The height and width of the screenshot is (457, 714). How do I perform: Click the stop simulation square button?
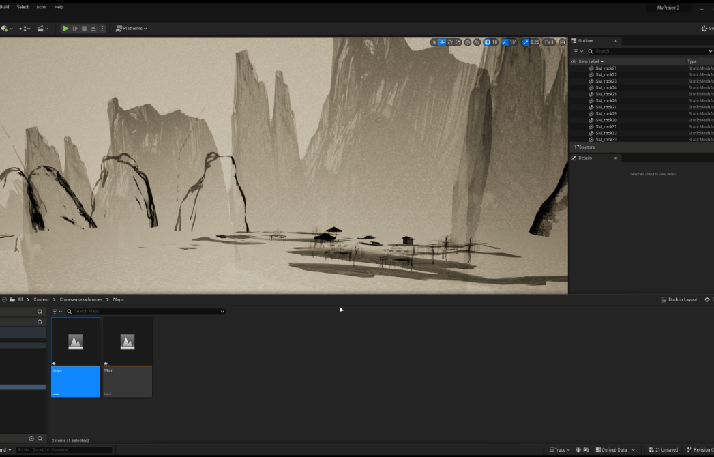click(x=84, y=28)
